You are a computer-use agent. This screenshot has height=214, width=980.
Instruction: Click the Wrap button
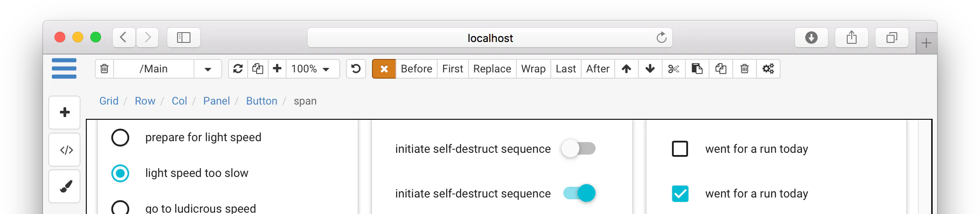pos(533,69)
